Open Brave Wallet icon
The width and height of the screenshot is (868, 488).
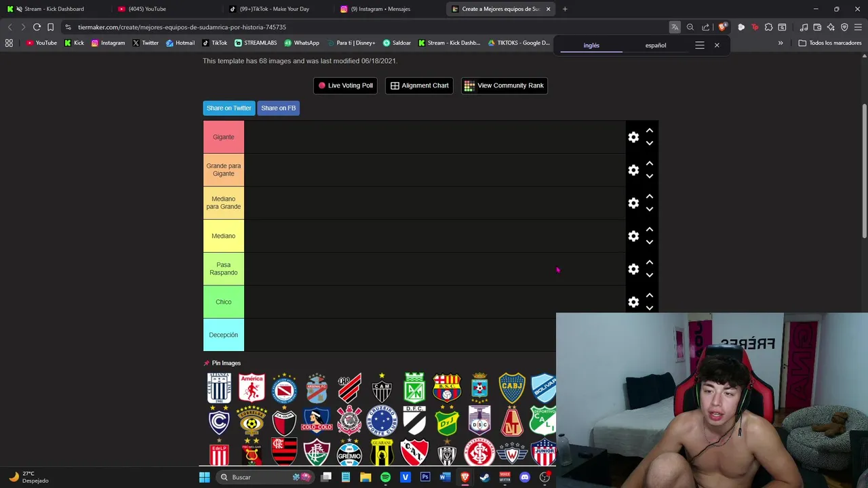817,27
